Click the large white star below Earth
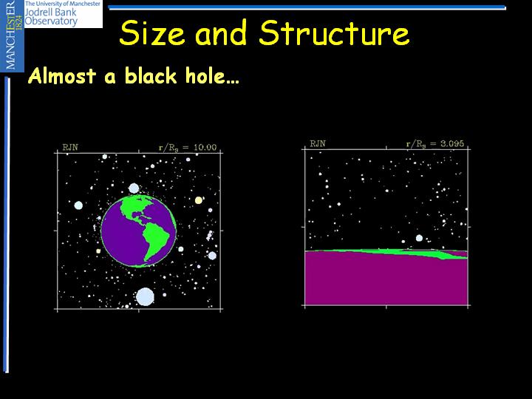The image size is (532, 399). [145, 296]
